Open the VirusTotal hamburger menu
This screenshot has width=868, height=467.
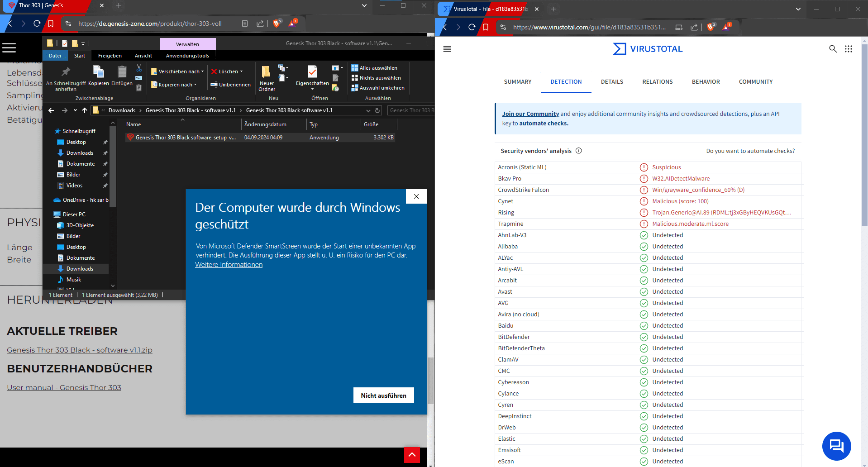(x=447, y=49)
